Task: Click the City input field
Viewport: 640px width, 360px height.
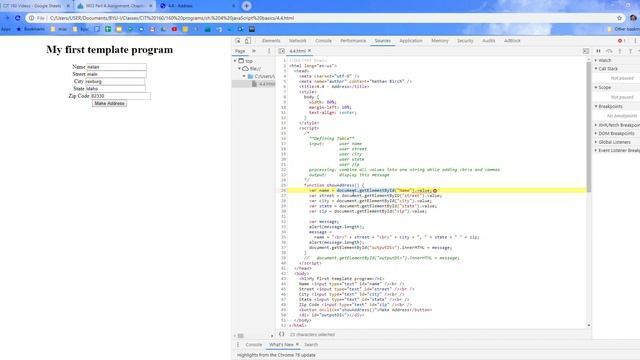Action: 115,82
